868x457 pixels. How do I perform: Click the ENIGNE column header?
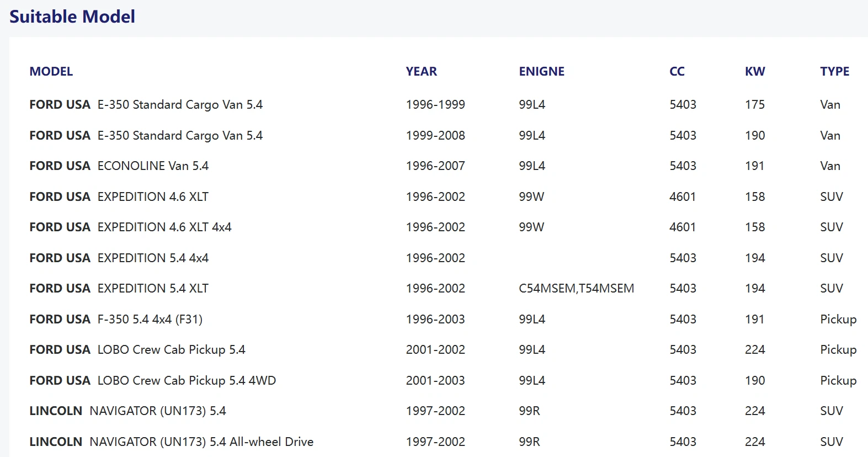click(542, 71)
